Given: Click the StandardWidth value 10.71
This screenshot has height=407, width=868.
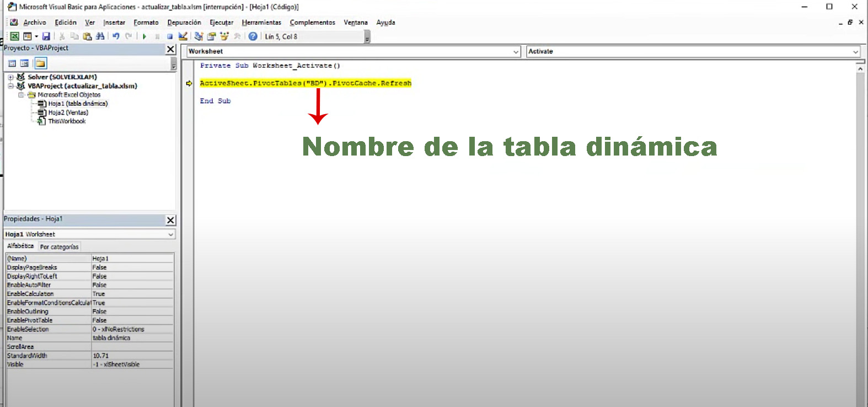Looking at the screenshot, I should (x=132, y=356).
